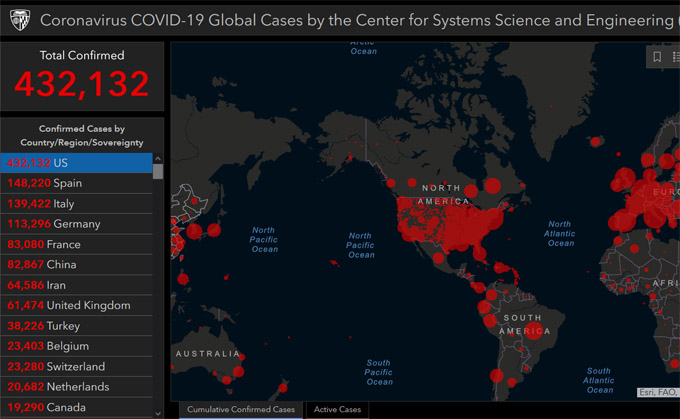This screenshot has height=419, width=680.
Task: Select the 20,682 Netherlands row
Action: point(76,387)
